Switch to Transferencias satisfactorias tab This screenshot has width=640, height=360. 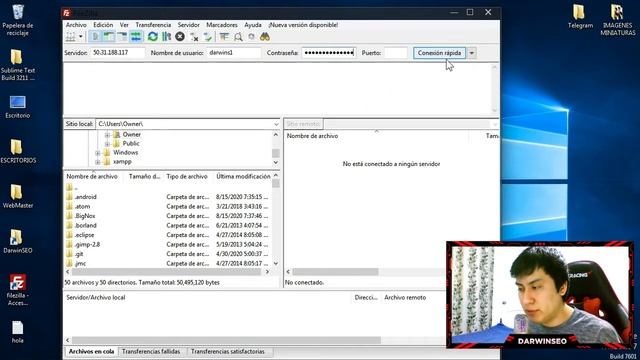(x=228, y=351)
